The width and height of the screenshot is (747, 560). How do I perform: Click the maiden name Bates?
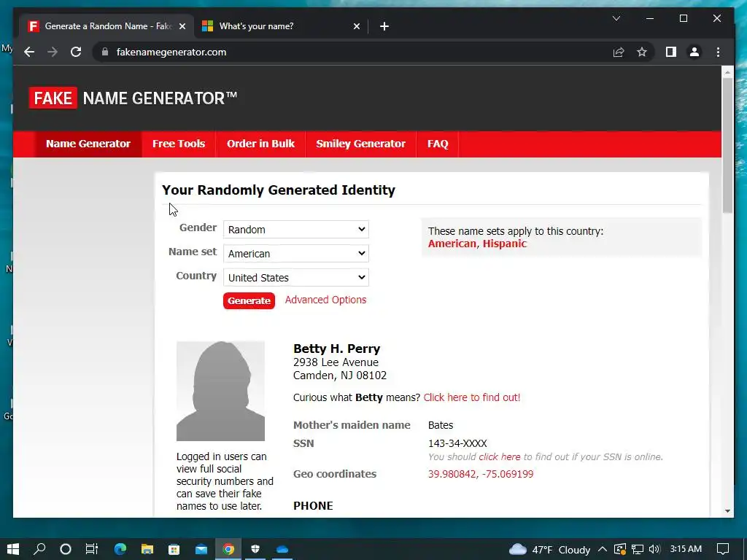pyautogui.click(x=440, y=425)
